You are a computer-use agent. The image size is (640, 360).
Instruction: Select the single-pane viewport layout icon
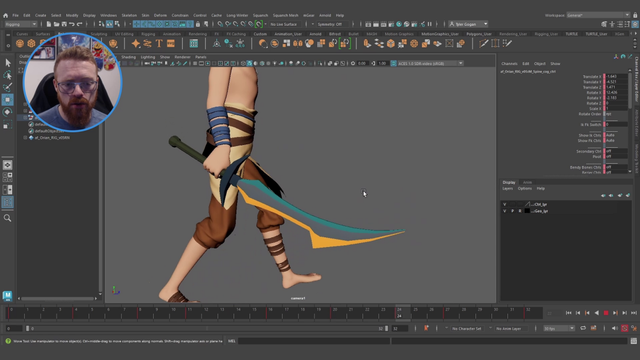[x=8, y=165]
